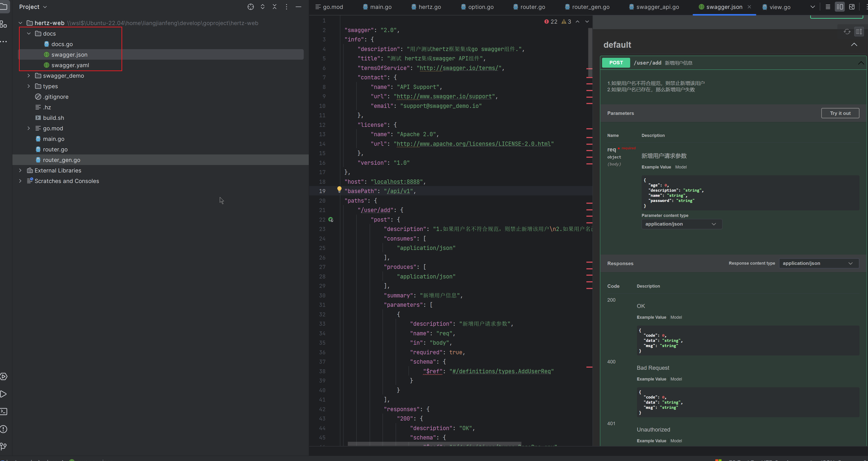Collapse the default API section
Viewport: 868px width, 461px height.
[x=854, y=45]
